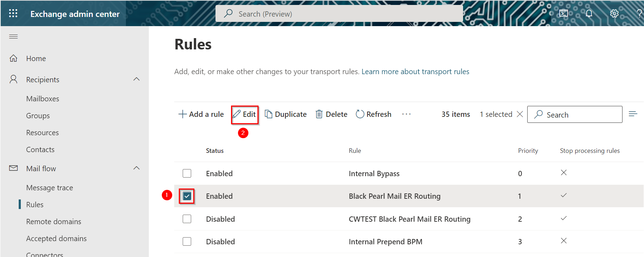
Task: Open Mailboxes in the sidebar
Action: (43, 99)
